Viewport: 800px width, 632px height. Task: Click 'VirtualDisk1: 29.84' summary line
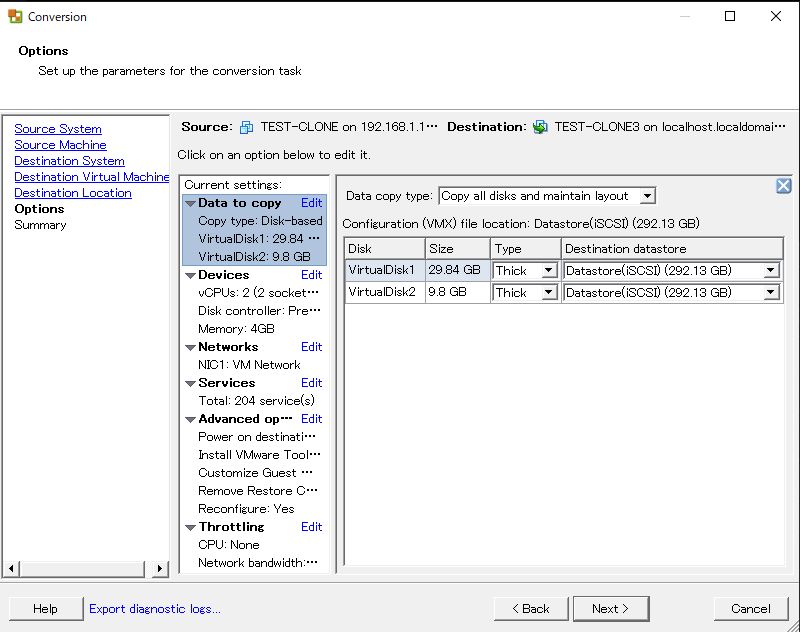pyautogui.click(x=259, y=239)
